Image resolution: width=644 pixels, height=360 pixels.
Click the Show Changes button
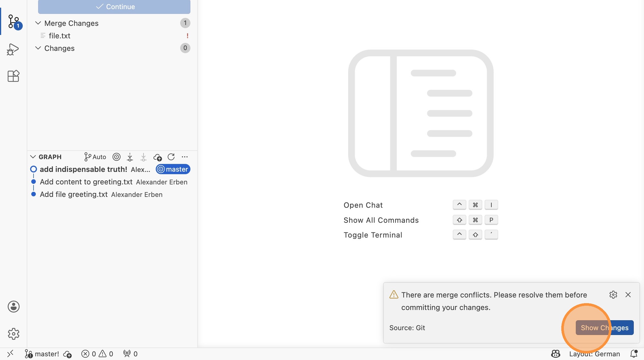[x=604, y=328]
